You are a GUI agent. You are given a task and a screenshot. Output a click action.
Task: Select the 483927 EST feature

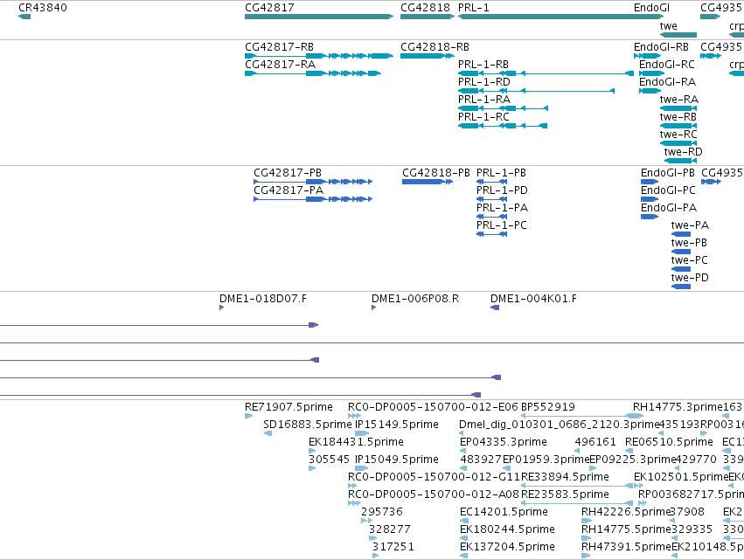click(x=463, y=468)
